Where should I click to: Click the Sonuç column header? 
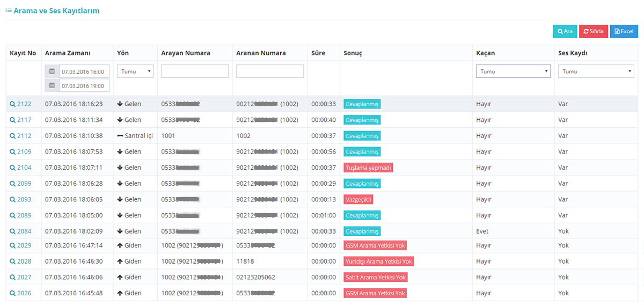tap(353, 53)
